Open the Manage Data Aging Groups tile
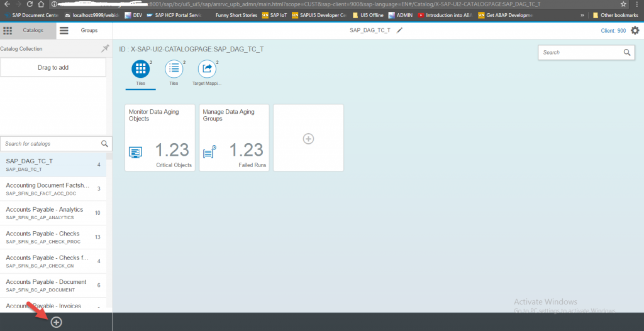The image size is (644, 331). coord(234,138)
